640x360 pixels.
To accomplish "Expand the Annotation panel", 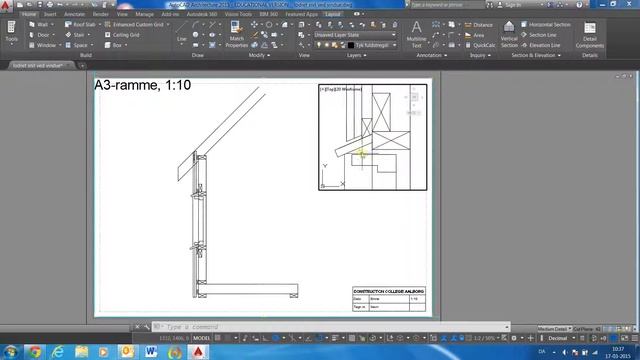I will 431,55.
